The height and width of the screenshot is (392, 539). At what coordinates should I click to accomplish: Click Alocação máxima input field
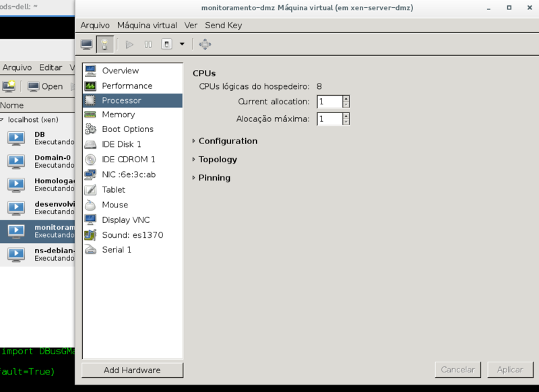[329, 119]
